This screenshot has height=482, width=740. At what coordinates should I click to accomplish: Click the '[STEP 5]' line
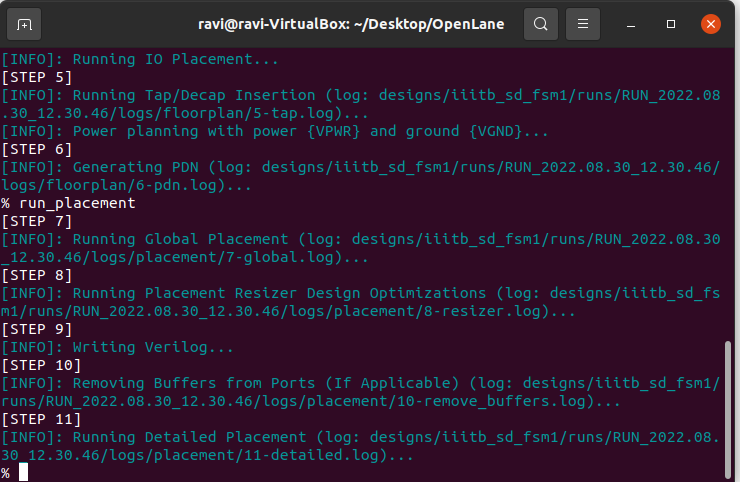coord(37,77)
